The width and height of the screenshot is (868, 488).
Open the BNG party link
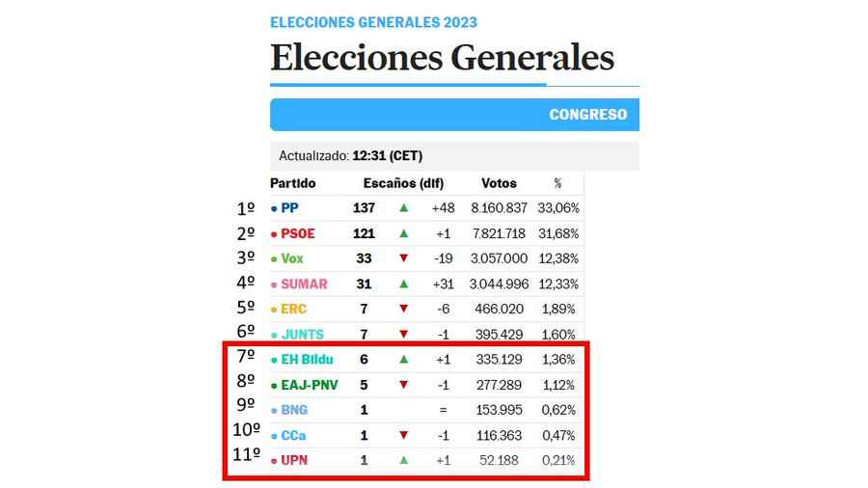294,410
